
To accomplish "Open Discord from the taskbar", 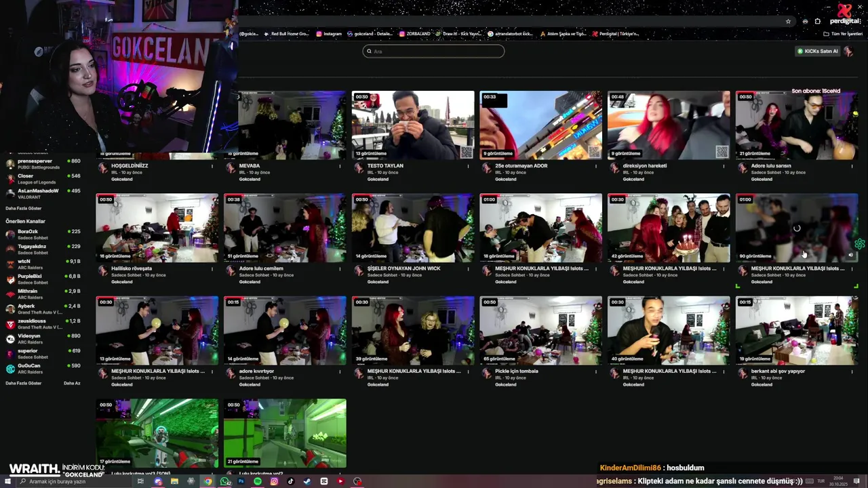I will (158, 481).
